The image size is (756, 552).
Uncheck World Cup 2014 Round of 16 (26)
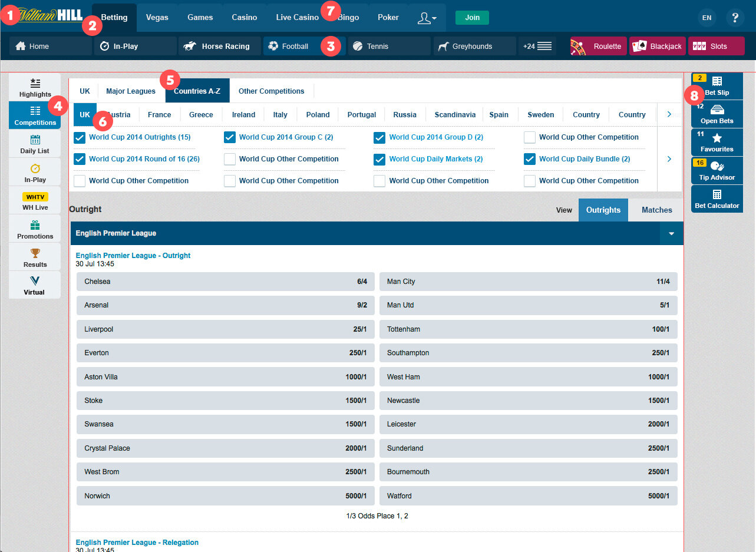tap(80, 159)
